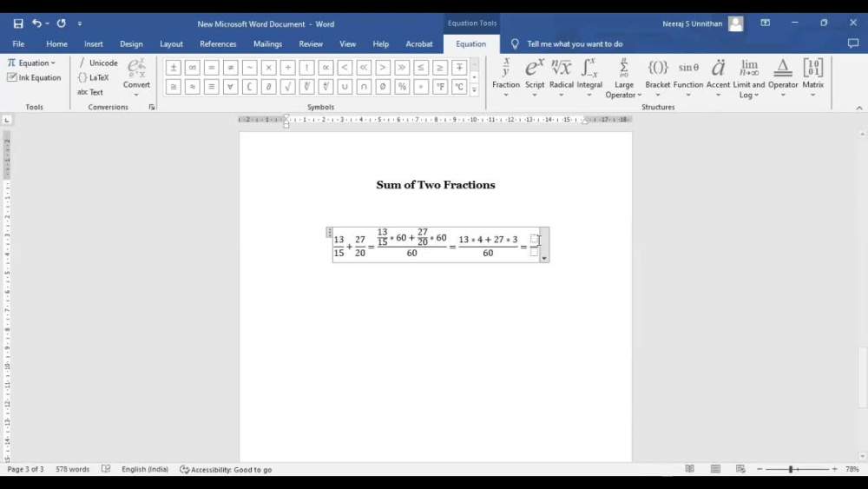Insert the empty set symbol
This screenshot has width=868, height=489.
coord(383,87)
